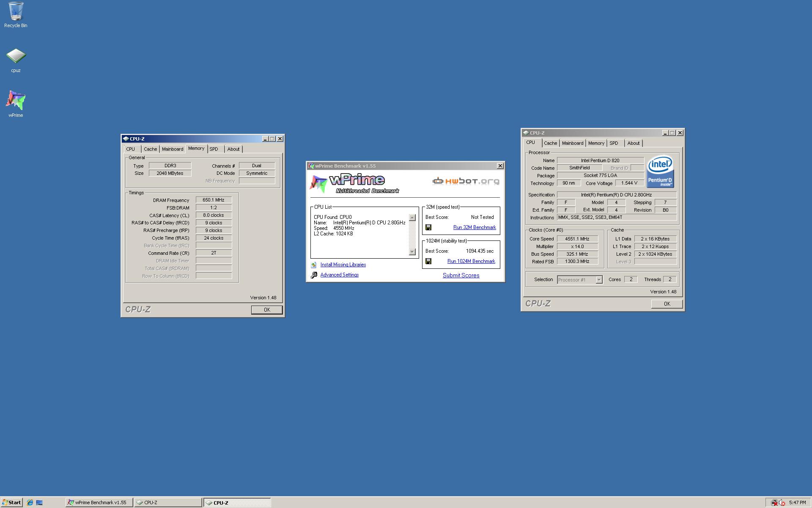Screen dimensions: 812x508
Task: Open SPD tab in right CPU-Z window
Action: pos(614,143)
